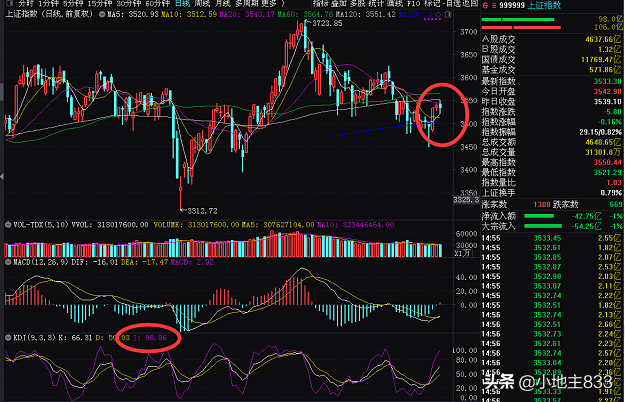625x402 pixels.
Task: Click 最新指数 3533.30 value
Action: pos(607,81)
